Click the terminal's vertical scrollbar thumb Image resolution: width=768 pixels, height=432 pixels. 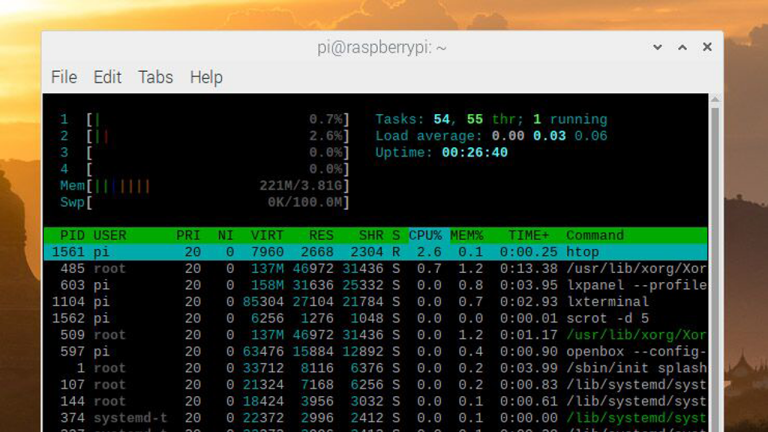715,269
